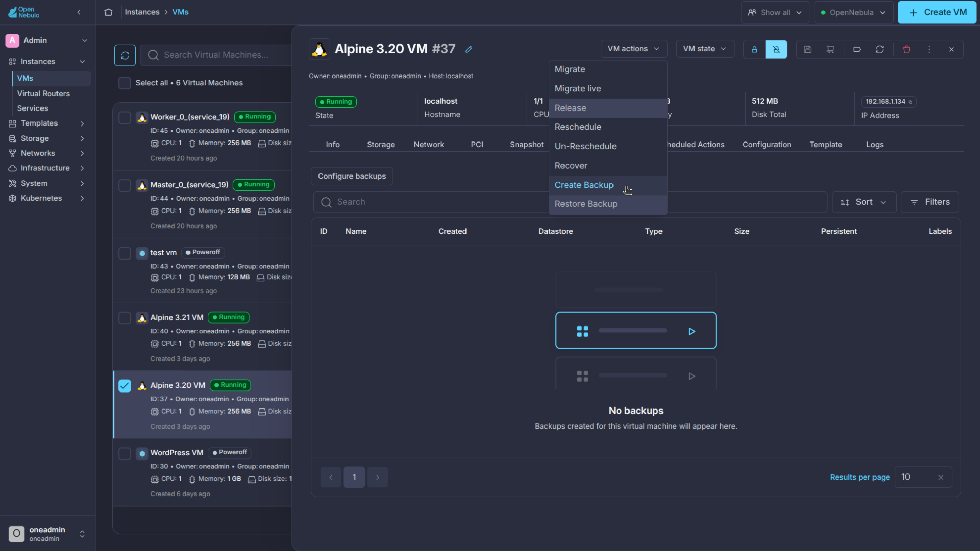Copy the IP address 192.168.1.134
The height and width of the screenshot is (551, 980).
pos(910,102)
